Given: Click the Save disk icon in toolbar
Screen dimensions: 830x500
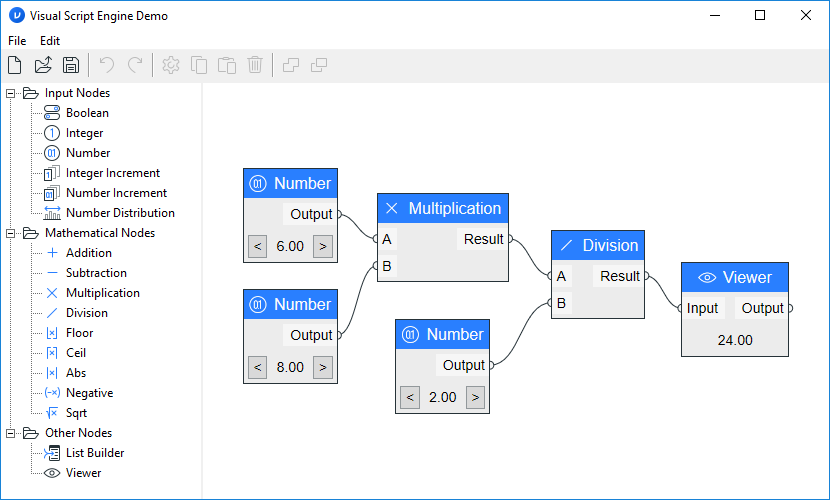Looking at the screenshot, I should tap(71, 65).
